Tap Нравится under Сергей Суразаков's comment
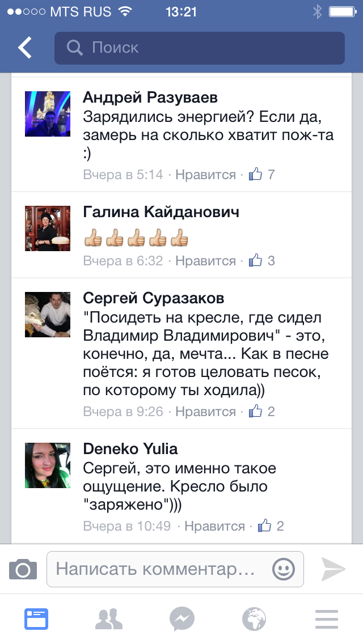Image resolution: width=363 pixels, height=644 pixels. [205, 412]
